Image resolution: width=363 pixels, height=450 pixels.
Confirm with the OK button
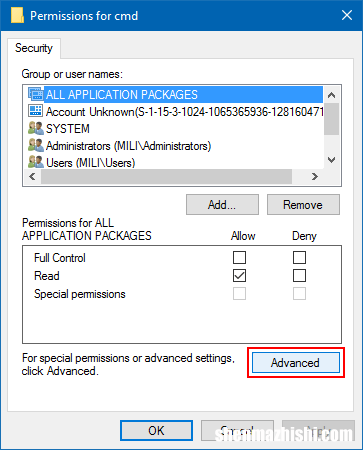tap(156, 431)
